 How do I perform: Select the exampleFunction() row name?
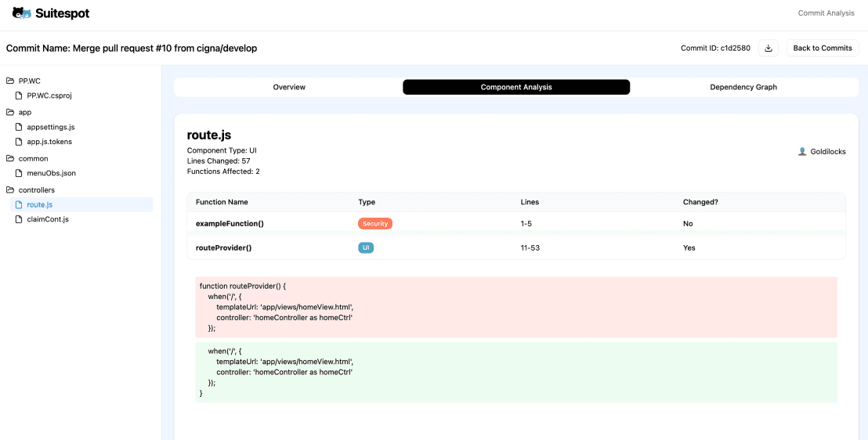coord(230,224)
